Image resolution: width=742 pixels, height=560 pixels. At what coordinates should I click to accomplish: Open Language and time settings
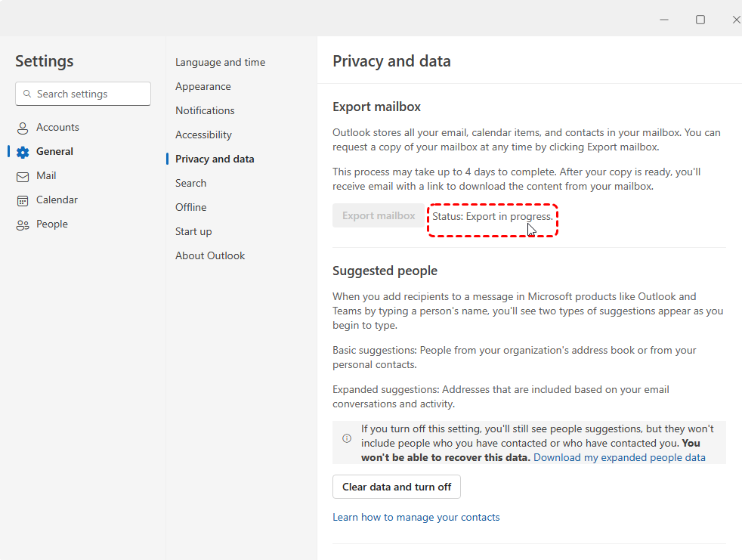pos(220,62)
